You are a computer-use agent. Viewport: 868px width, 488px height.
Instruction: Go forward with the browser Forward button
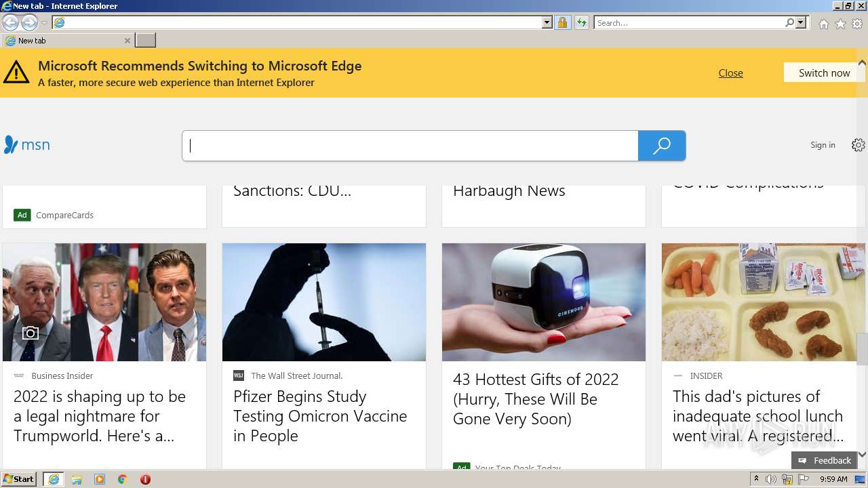pos(29,22)
